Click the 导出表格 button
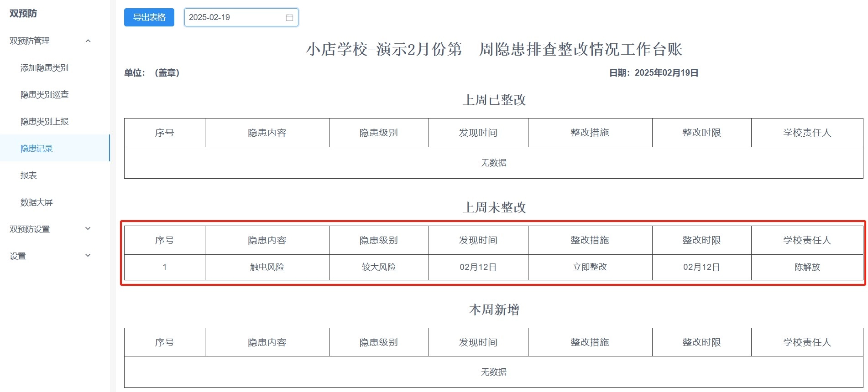Viewport: 868px width, 392px height. coord(149,17)
